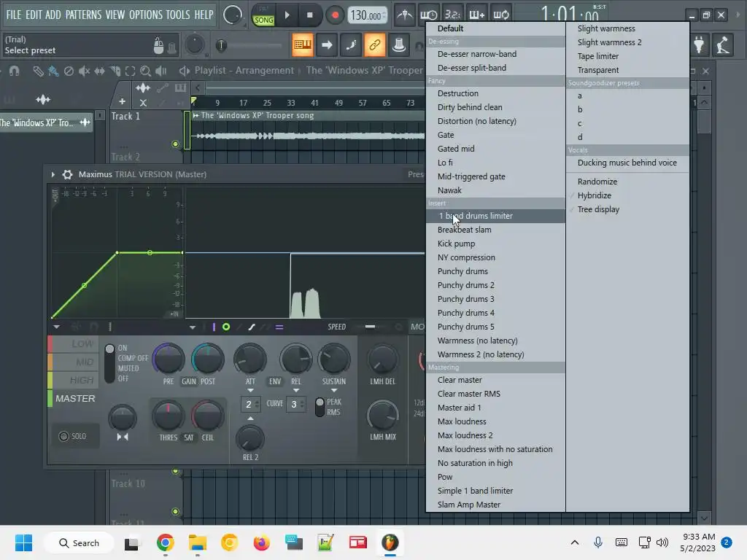Open Firefox from the taskbar
Viewport: 747px width, 560px height.
(261, 542)
